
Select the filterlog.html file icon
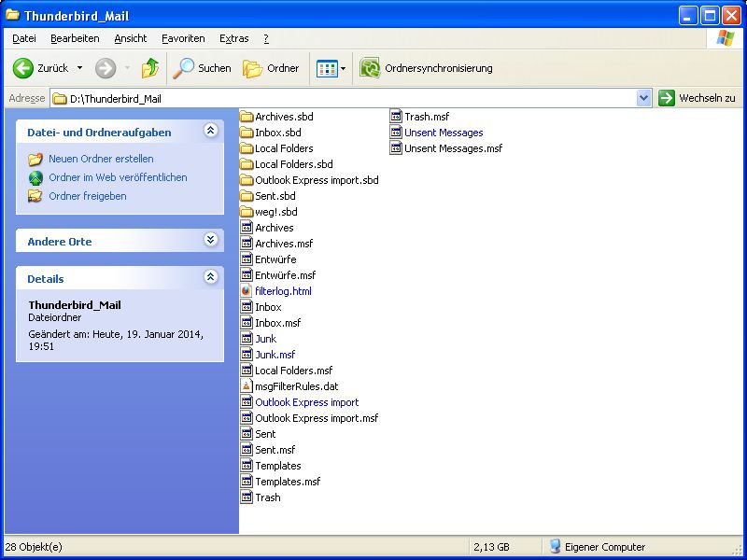tap(247, 291)
